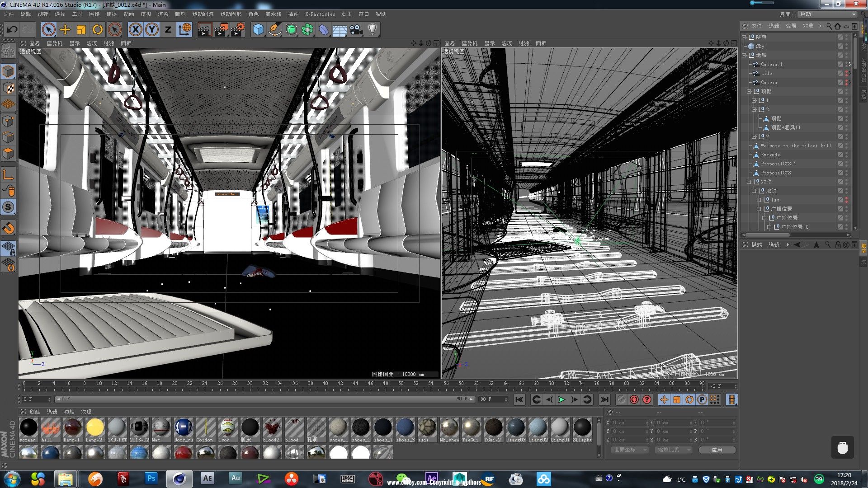Click the 应用 apply button
The height and width of the screenshot is (488, 868).
(717, 450)
